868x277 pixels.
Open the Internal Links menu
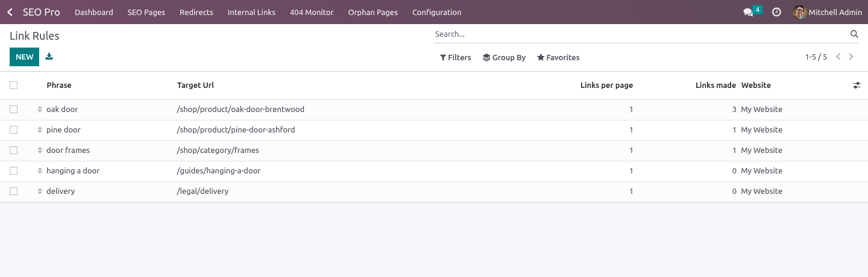(251, 12)
